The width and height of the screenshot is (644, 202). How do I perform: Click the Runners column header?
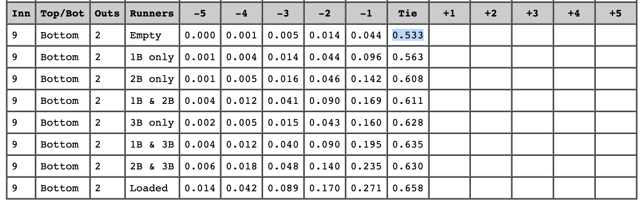(152, 14)
